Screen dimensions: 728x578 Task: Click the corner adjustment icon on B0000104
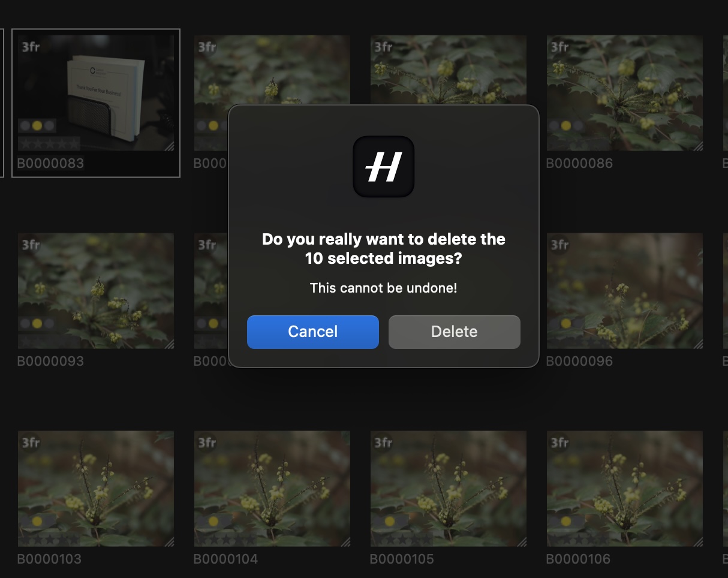click(345, 542)
